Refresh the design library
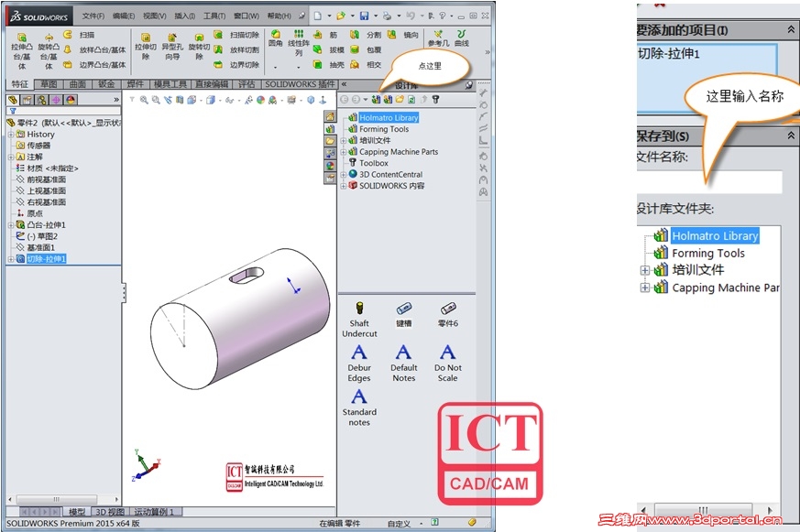The image size is (800, 532). pyautogui.click(x=411, y=100)
